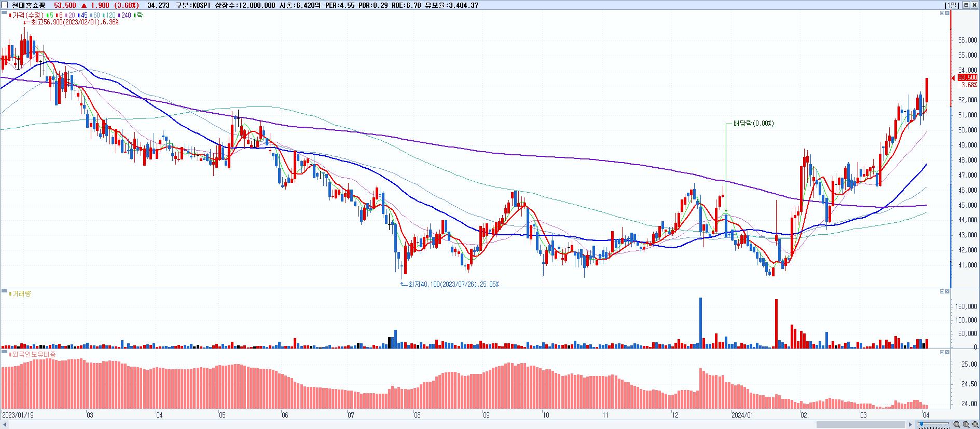This screenshot has height=429, width=980.
Task: Click the [1일] daily period label
Action: (x=953, y=5)
